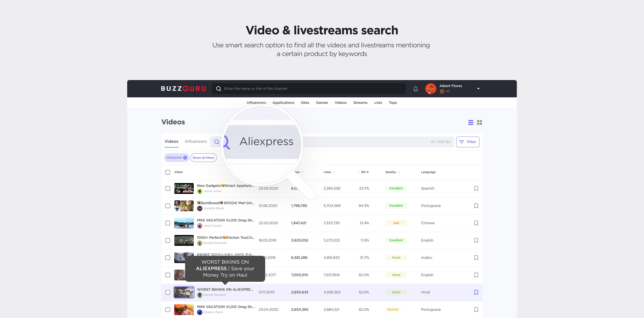
Task: Bookmark the Jane Cooper video row
Action: tap(476, 223)
